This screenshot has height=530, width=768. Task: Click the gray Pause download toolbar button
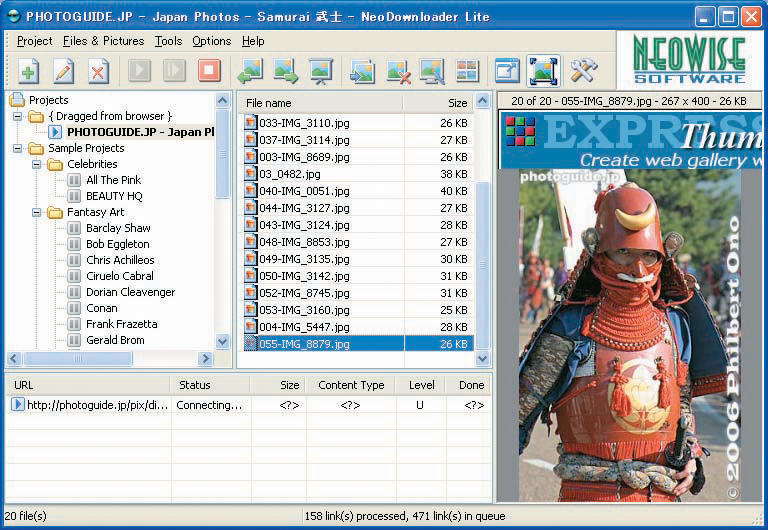click(x=174, y=71)
